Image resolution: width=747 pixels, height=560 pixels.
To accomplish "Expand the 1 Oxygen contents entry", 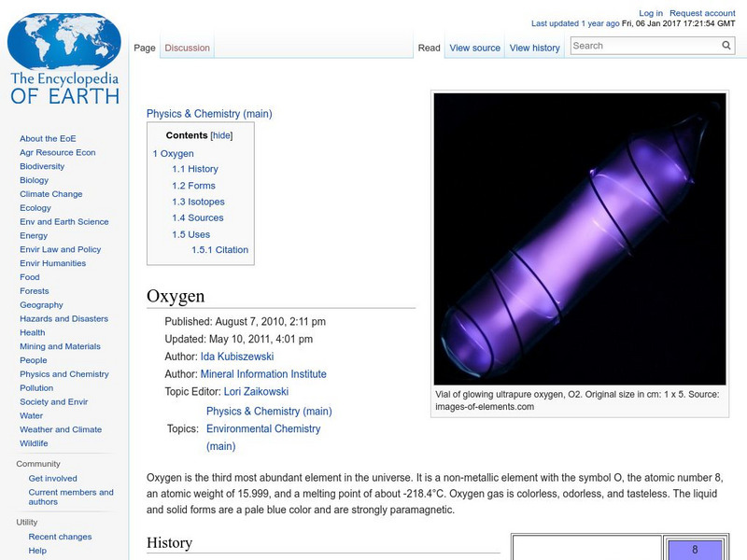I will pyautogui.click(x=174, y=153).
